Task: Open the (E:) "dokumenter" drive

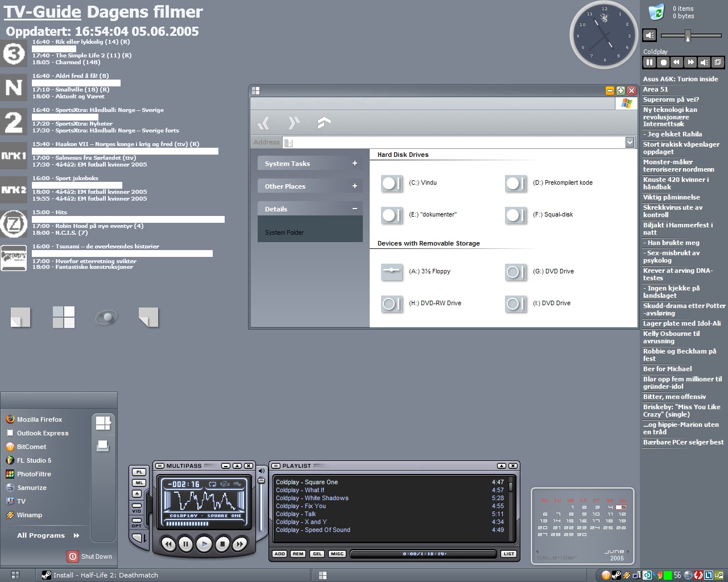Action: click(419, 215)
